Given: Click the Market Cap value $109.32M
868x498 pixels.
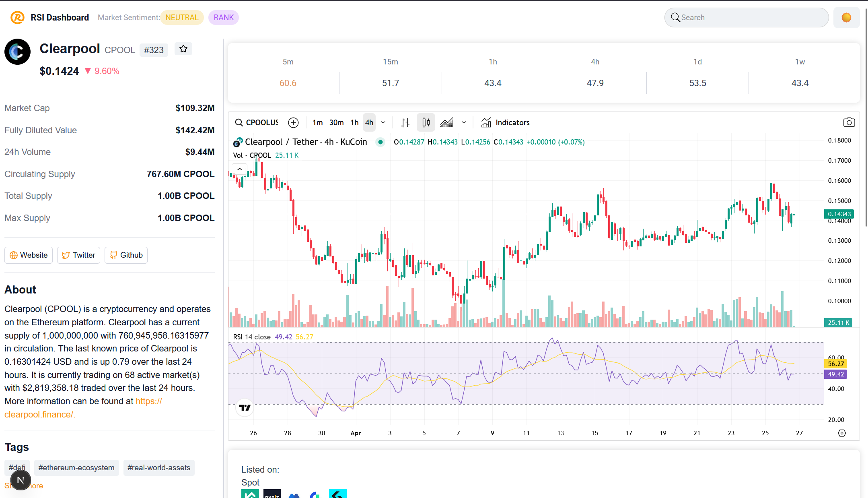Looking at the screenshot, I should 195,108.
